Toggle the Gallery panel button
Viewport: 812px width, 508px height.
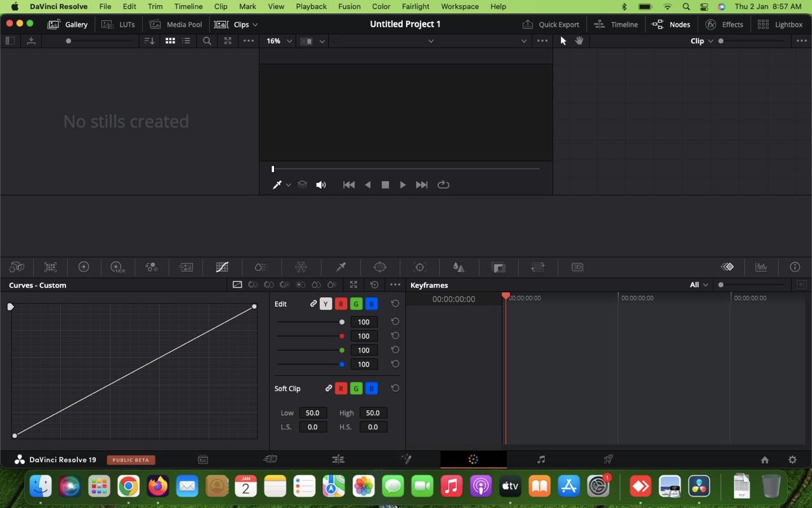[x=67, y=25]
